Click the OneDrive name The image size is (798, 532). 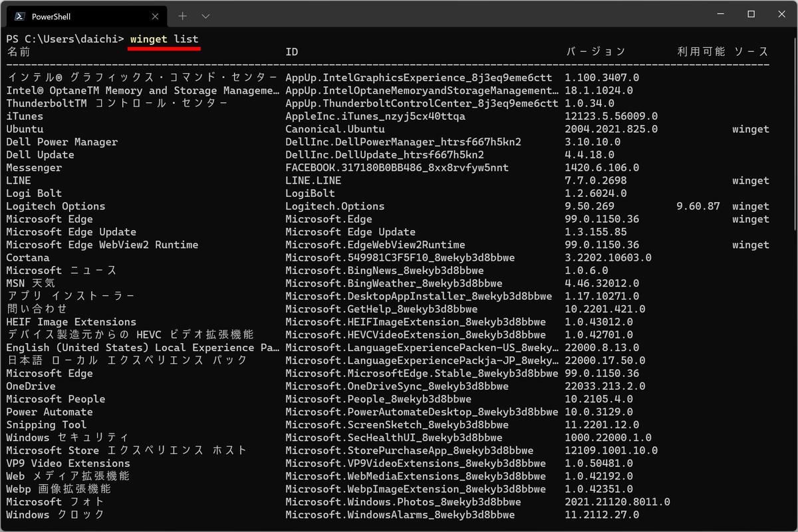point(31,386)
